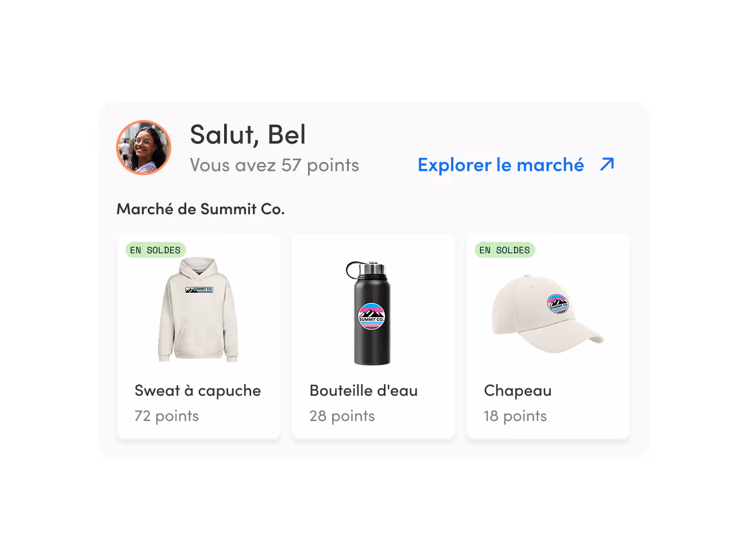Click the Summit Co. sticker on the bottle
Image resolution: width=747 pixels, height=560 pixels.
coord(371,316)
